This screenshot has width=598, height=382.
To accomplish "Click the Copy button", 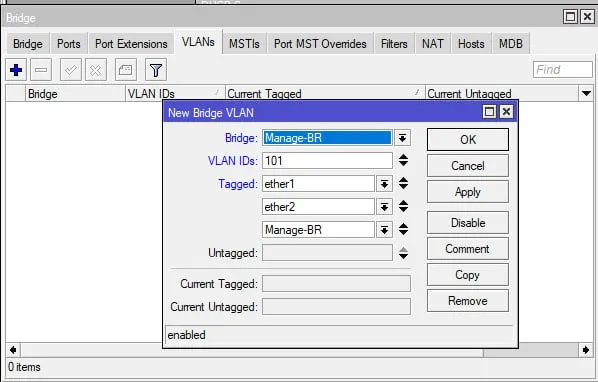I will pos(468,274).
